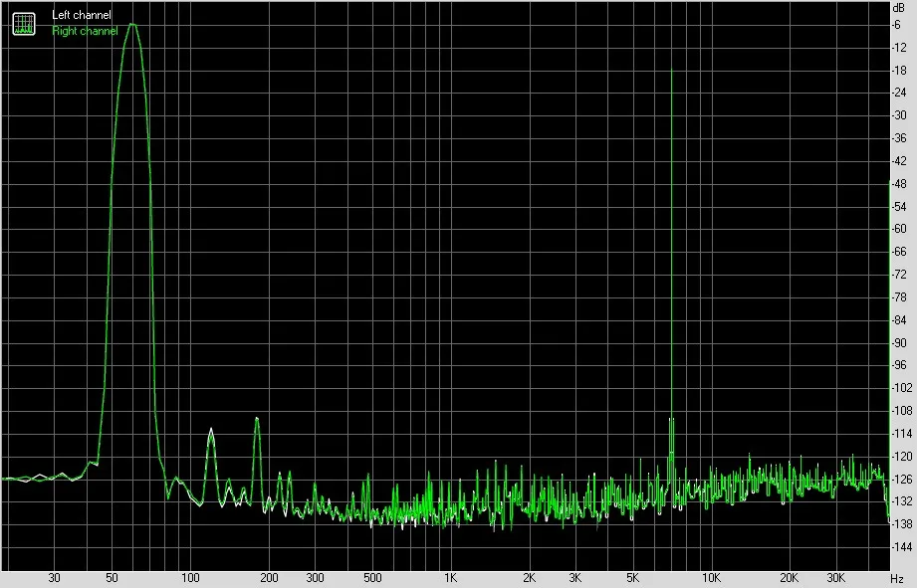The height and width of the screenshot is (588, 917).
Task: Click the spectrum graph icon beside the legend
Action: click(x=24, y=23)
